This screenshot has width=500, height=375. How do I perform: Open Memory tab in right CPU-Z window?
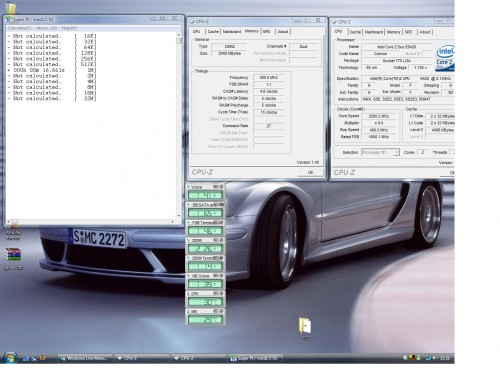coord(393,32)
